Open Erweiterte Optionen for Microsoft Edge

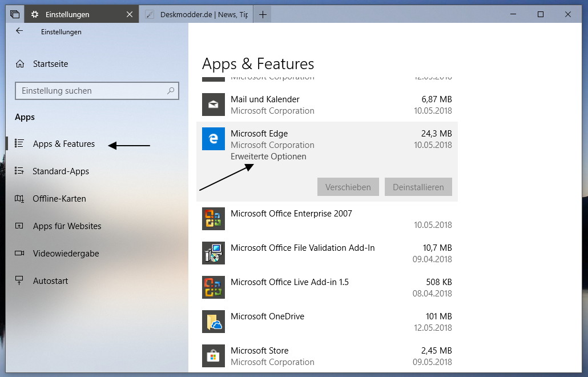tap(268, 157)
